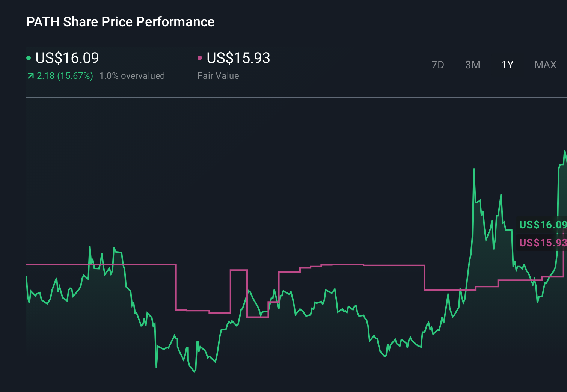Expand the US$15.93 Fair Value panel
The width and height of the screenshot is (567, 392).
pos(238,58)
